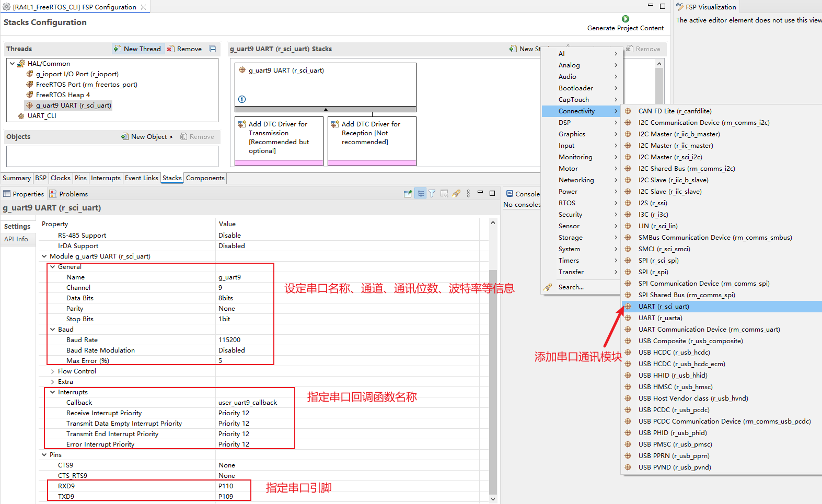822x504 pixels.
Task: Open the API Info side tab
Action: pos(16,239)
